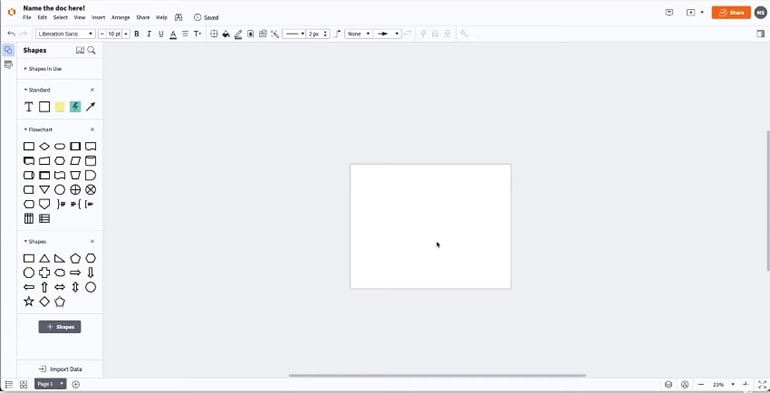Toggle the right dock panel

[760, 34]
